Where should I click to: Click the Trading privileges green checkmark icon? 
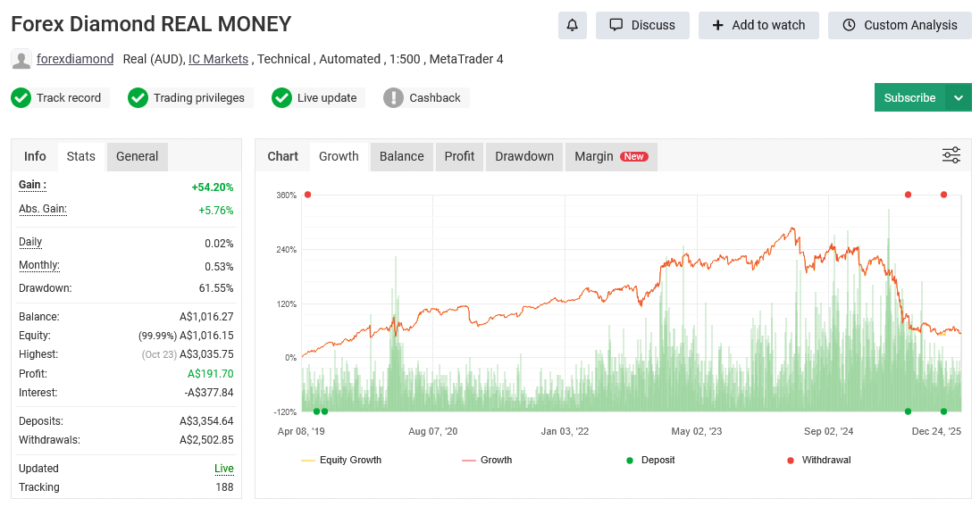(x=138, y=98)
